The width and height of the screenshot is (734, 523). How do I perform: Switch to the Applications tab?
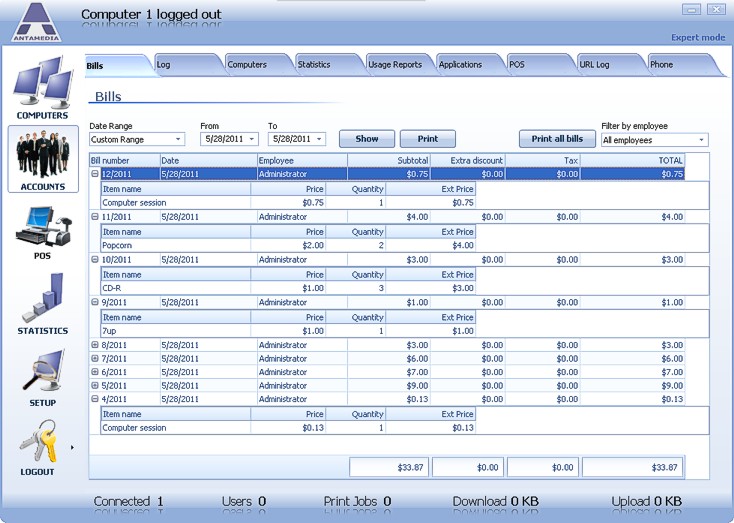tap(468, 65)
